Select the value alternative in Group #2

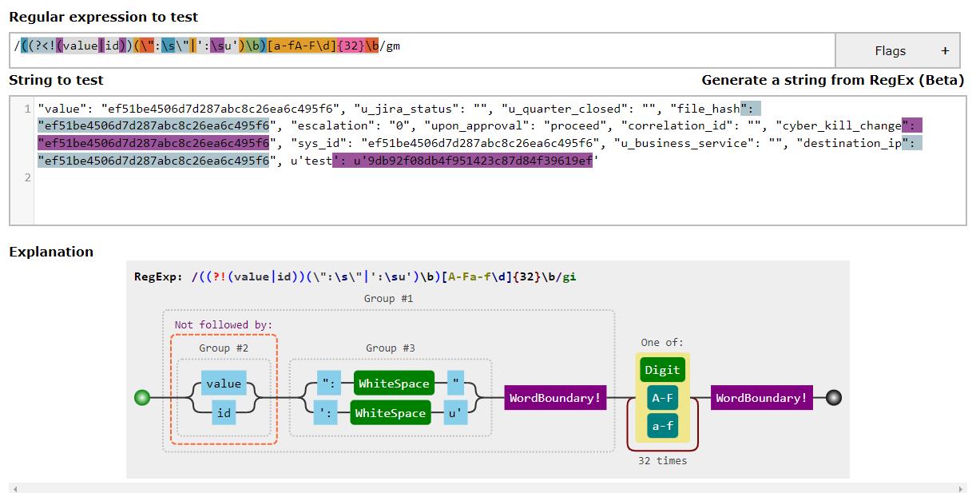click(x=224, y=384)
